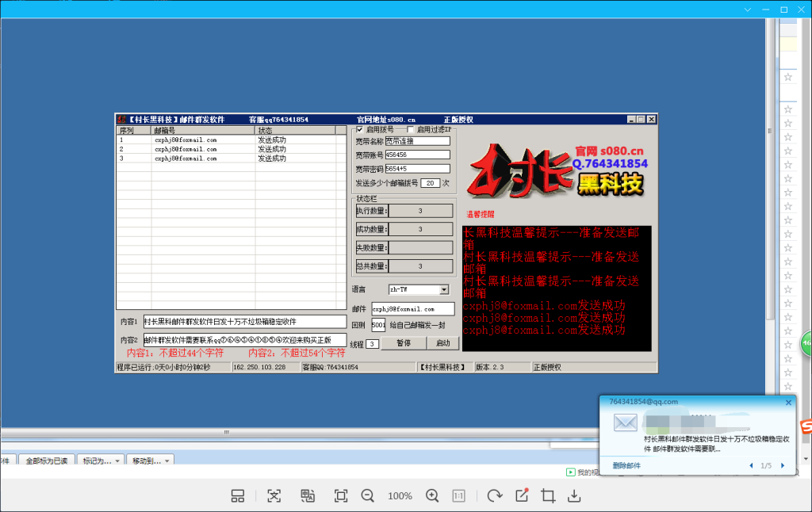
Task: Click the 宽带账号 input field
Action: (417, 155)
